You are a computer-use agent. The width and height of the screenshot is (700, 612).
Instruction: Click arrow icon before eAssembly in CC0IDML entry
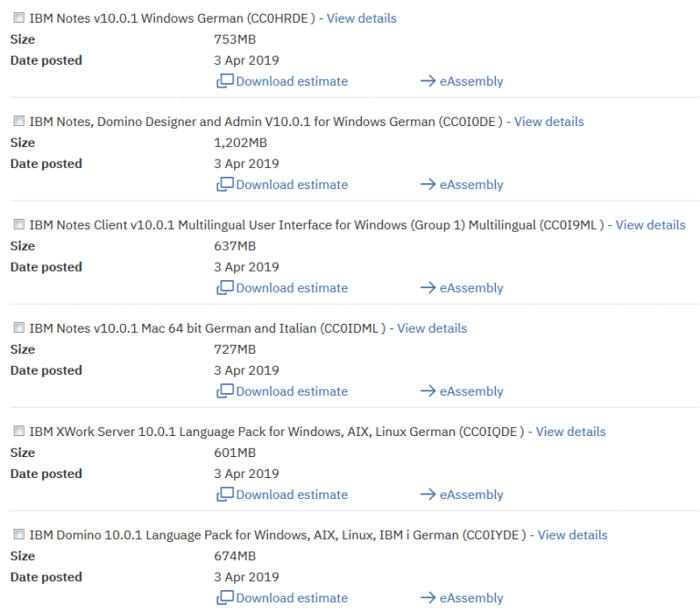point(428,391)
